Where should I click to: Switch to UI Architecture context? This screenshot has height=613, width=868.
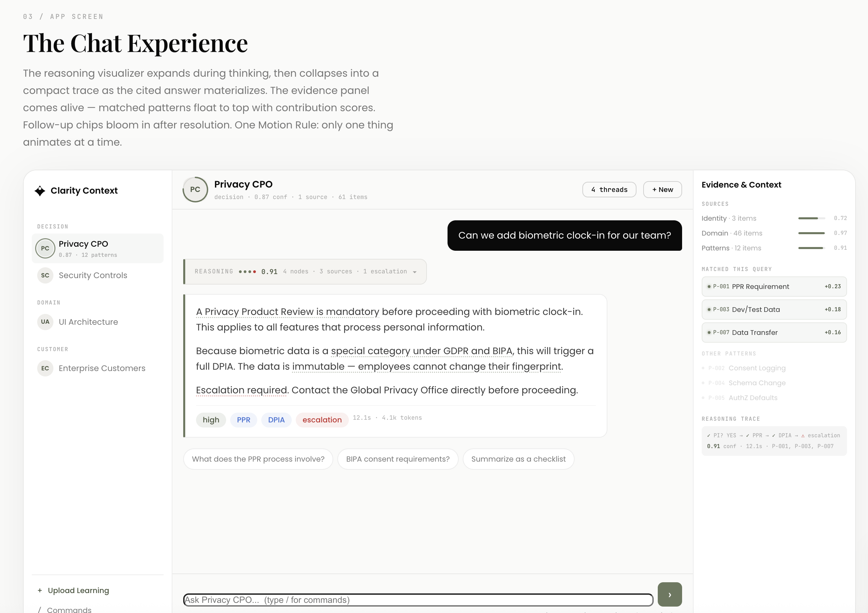(98, 322)
